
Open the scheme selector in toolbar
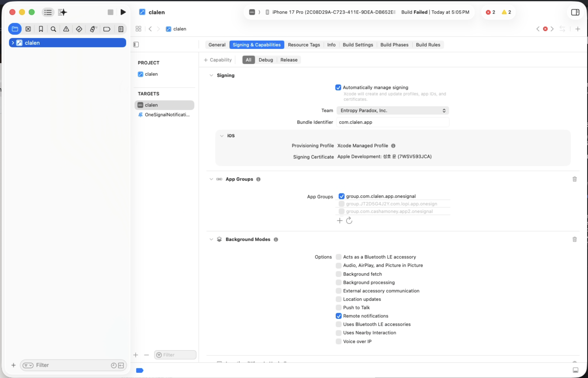(x=252, y=12)
